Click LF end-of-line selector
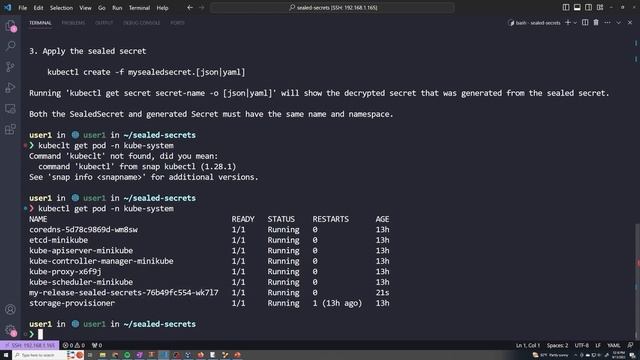The image size is (640, 360). pyautogui.click(x=598, y=345)
